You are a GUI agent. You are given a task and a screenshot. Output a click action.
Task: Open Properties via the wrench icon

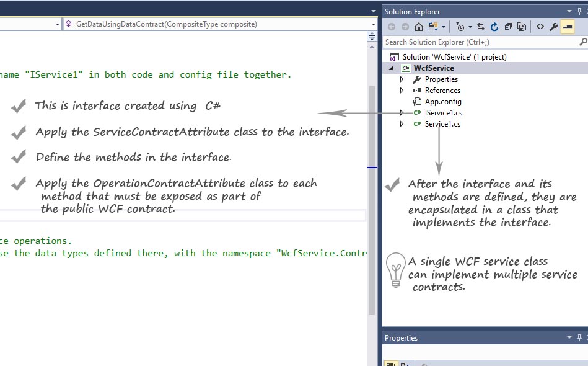553,27
